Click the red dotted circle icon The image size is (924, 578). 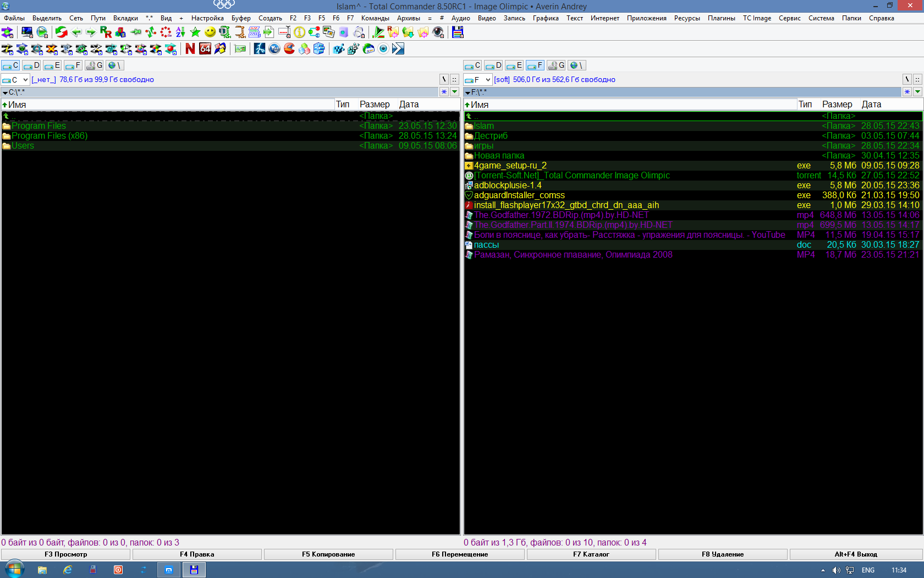pyautogui.click(x=166, y=32)
